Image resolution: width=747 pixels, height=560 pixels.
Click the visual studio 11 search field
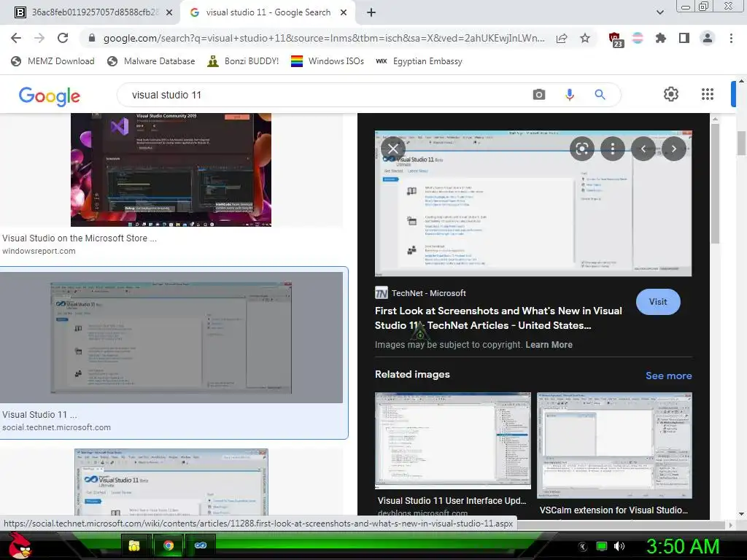click(324, 95)
